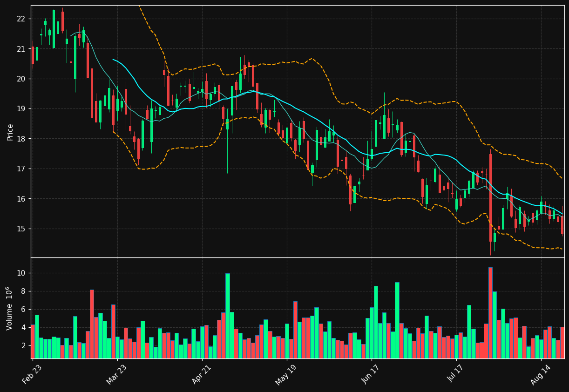Click the 19 price axis label
The image size is (569, 392).
tap(21, 109)
